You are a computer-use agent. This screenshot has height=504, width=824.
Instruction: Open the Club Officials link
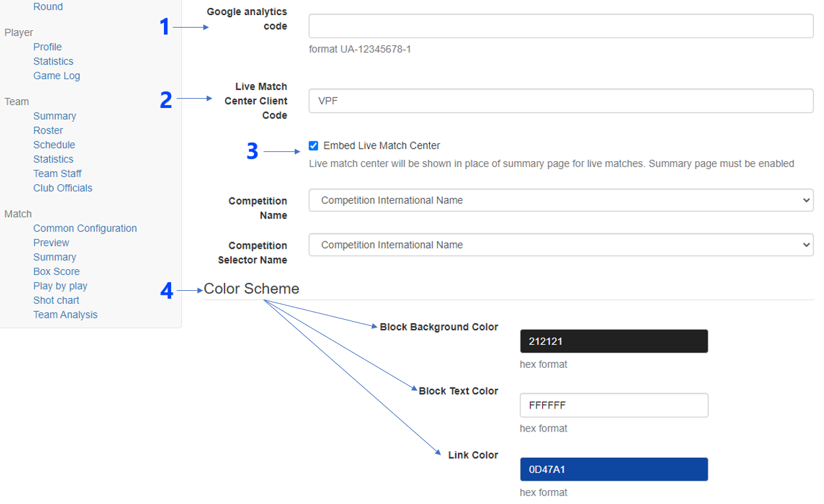[x=63, y=188]
